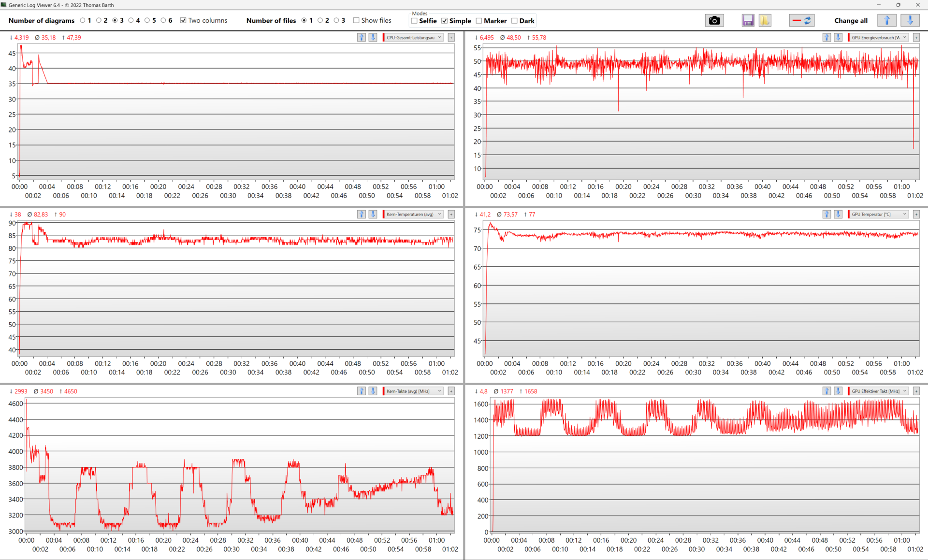Enable the Marker mode checkbox
The height and width of the screenshot is (560, 928).
(479, 21)
